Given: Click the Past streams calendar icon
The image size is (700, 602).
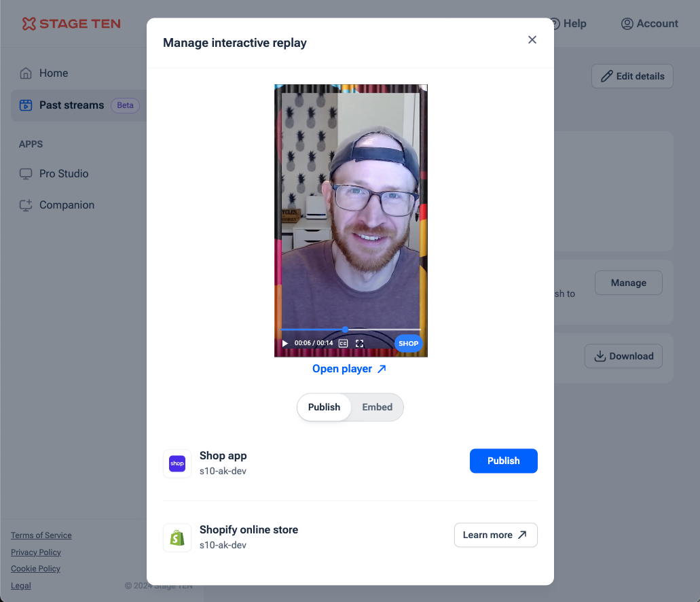Looking at the screenshot, I should [26, 105].
